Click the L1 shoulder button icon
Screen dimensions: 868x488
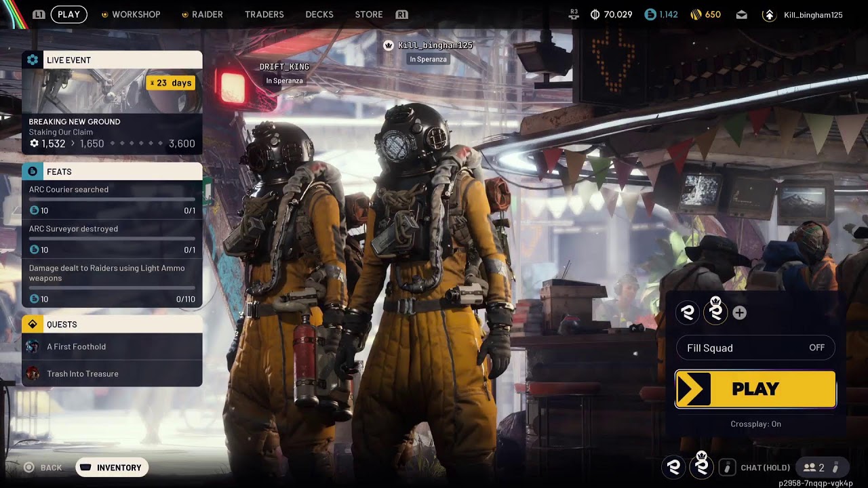pos(39,14)
